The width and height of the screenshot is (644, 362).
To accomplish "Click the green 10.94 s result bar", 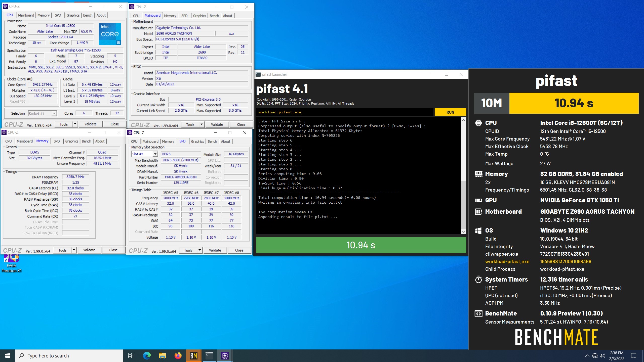I will click(361, 245).
